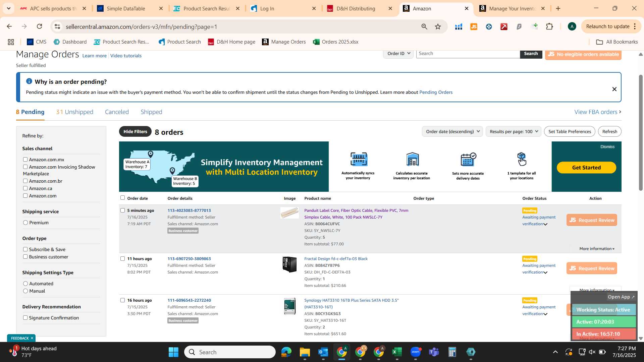
Task: Open a new browser tab with plus icon
Action: pyautogui.click(x=558, y=8)
